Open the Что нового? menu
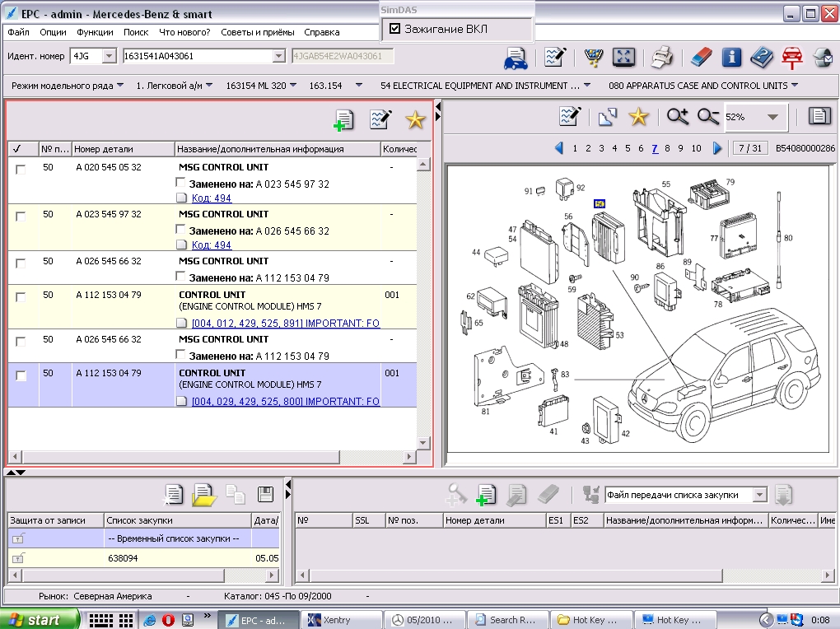 (184, 32)
